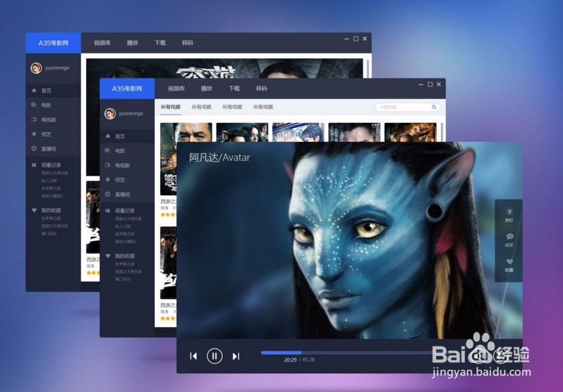Open the Jackie Chan movie poster thumbnail
The height and width of the screenshot is (392, 563).
(186, 132)
